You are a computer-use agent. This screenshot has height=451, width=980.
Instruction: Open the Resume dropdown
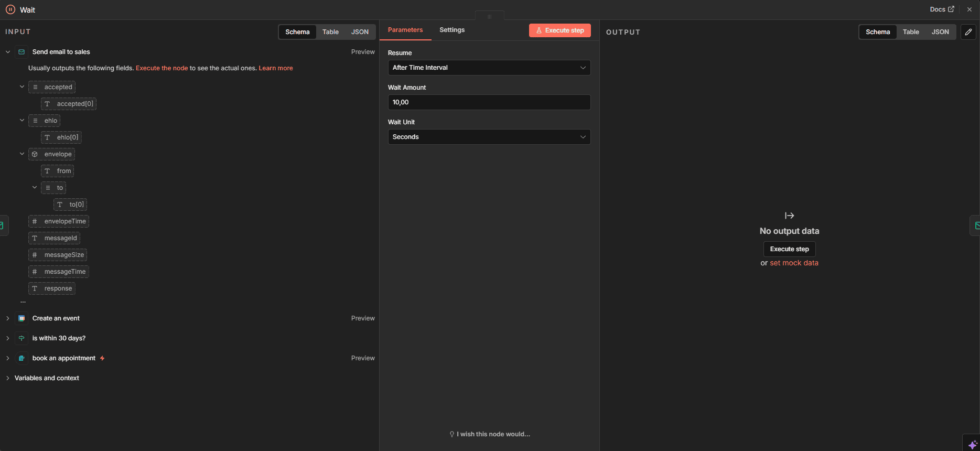point(489,68)
